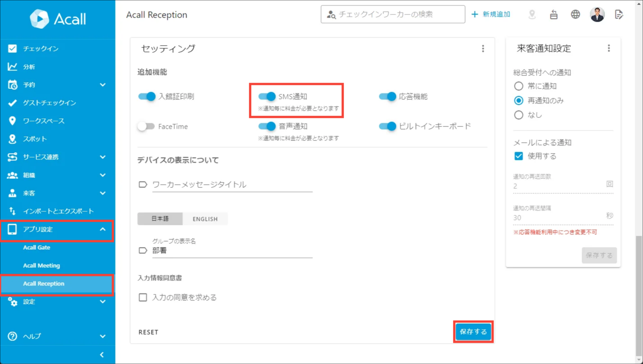
Task: Click the person search icon in the search box
Action: pos(331,14)
